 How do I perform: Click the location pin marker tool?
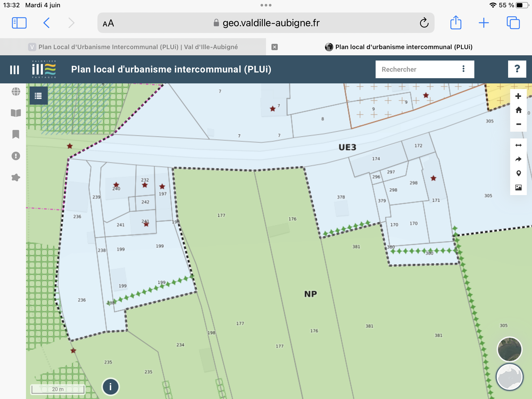tap(518, 173)
